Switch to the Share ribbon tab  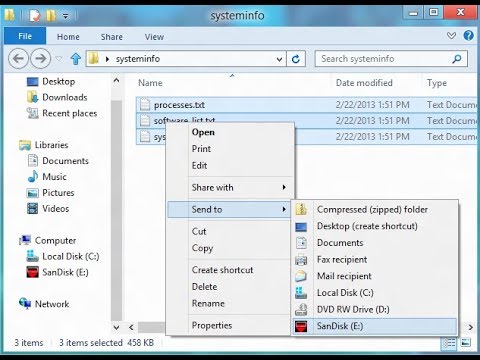point(112,37)
